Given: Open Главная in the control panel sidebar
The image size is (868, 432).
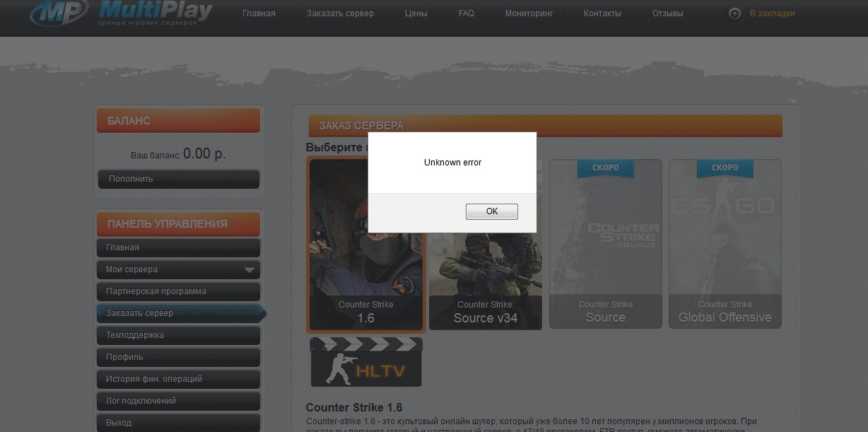Looking at the screenshot, I should tap(179, 247).
